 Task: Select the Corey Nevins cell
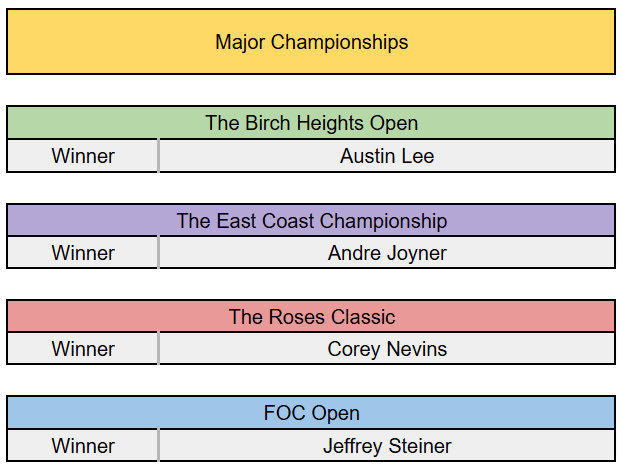[x=387, y=349]
